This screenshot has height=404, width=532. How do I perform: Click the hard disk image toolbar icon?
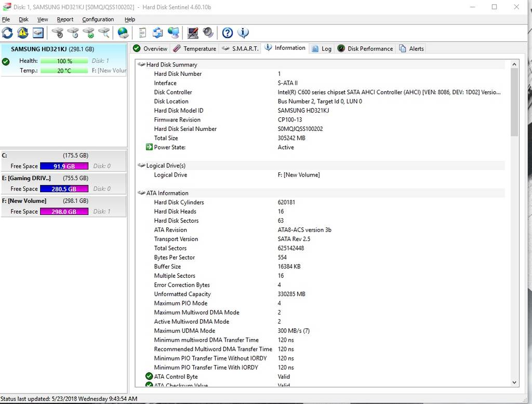[38, 33]
